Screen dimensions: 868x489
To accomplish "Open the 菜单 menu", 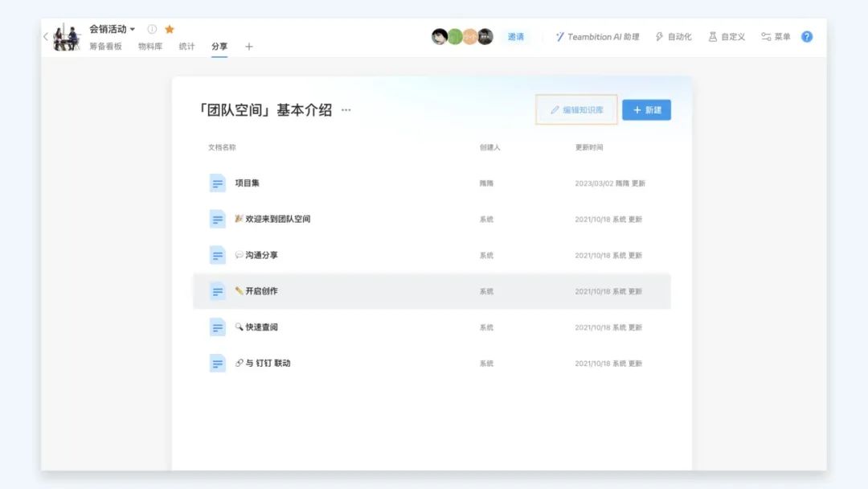I will coord(776,37).
